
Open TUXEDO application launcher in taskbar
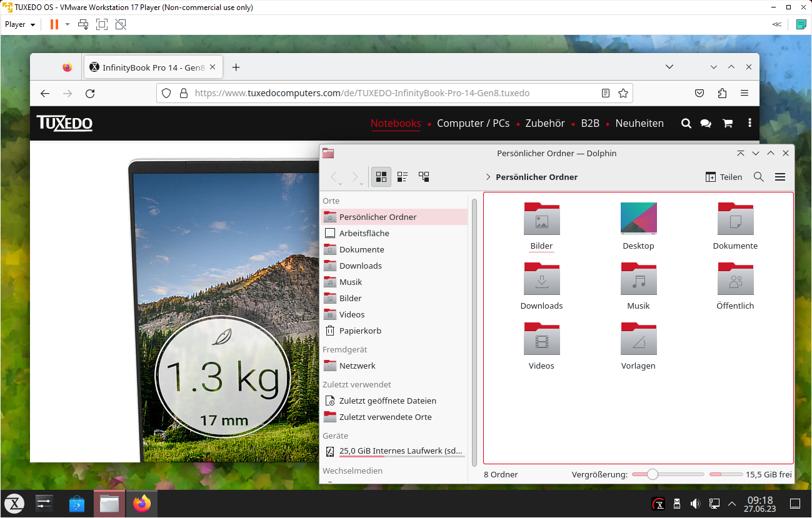(x=14, y=504)
